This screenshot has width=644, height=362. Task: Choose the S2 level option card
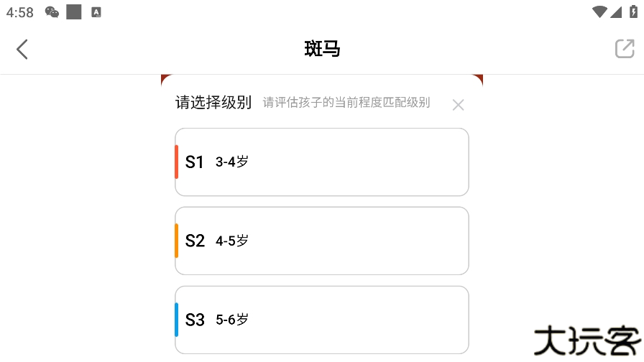[321, 241]
